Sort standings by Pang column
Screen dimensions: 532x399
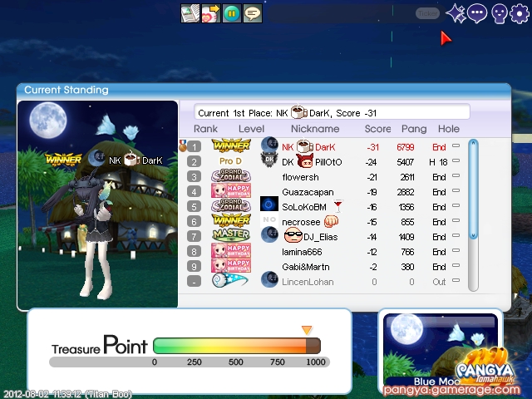coord(414,129)
